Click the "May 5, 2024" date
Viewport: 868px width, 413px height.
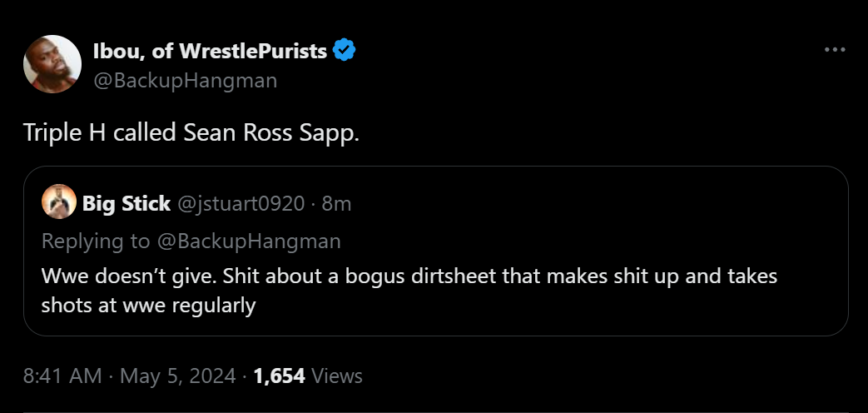pos(178,376)
